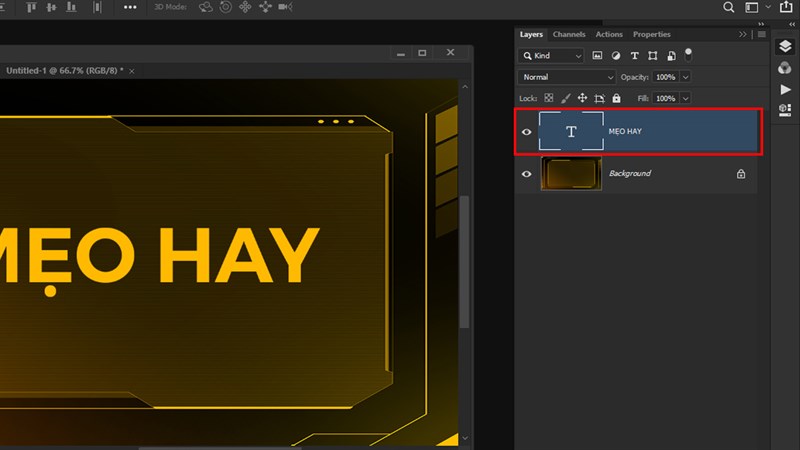Open the Kind filter dropdown
Viewport: 800px width, 450px height.
[551, 56]
